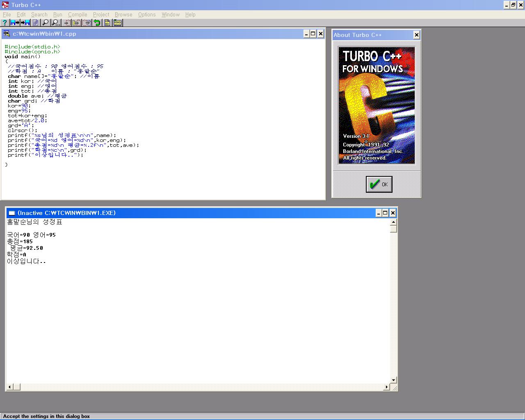Click the ave=tot/2.0; code line

coord(27,121)
